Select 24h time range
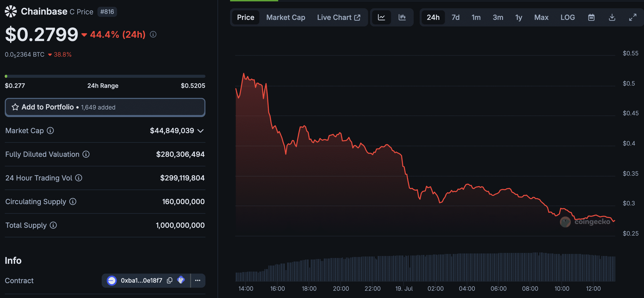The image size is (644, 298). 433,17
